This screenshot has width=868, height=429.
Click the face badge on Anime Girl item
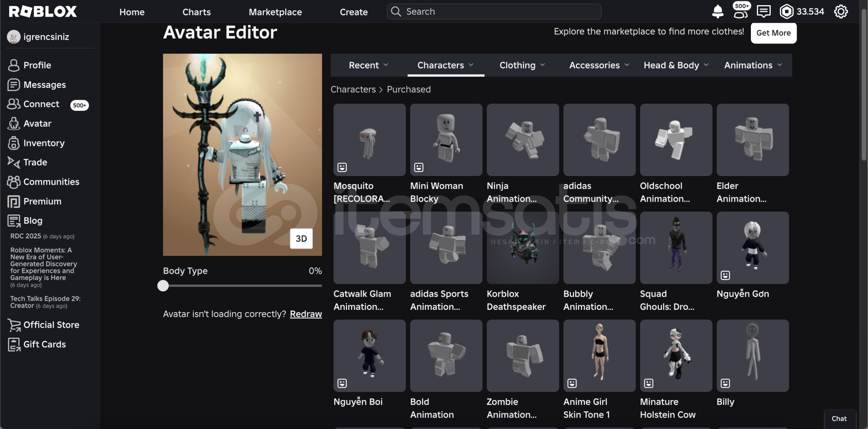(x=572, y=383)
